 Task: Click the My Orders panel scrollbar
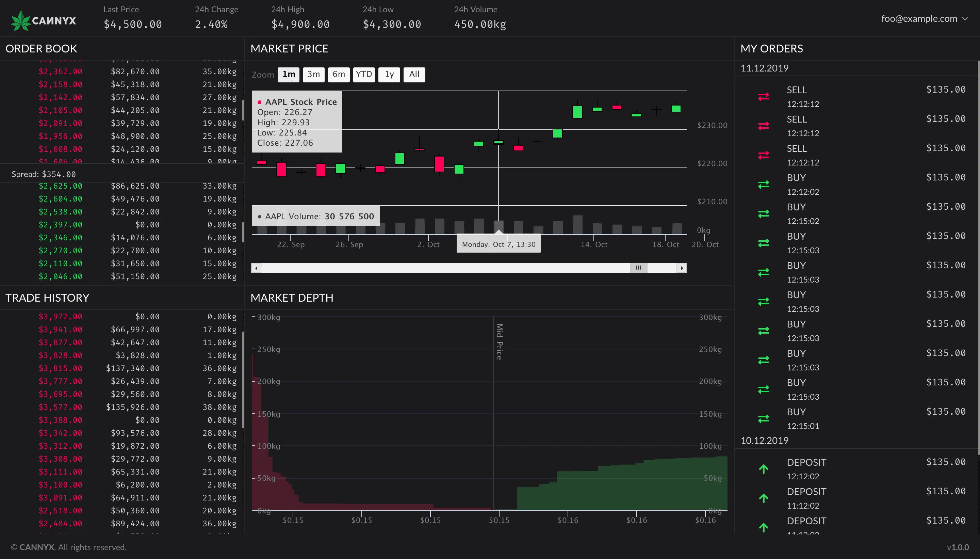point(978,257)
